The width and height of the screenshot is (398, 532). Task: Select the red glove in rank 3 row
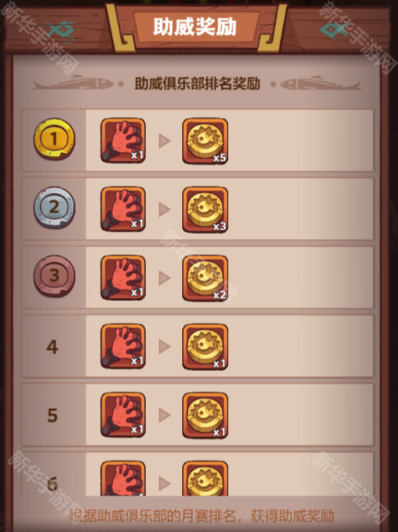click(123, 278)
